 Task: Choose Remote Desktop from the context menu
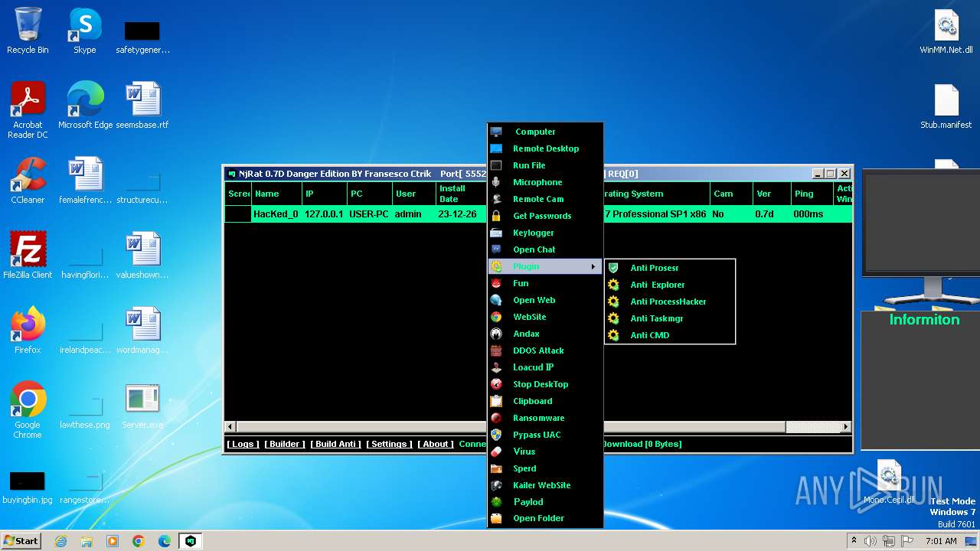pyautogui.click(x=545, y=148)
